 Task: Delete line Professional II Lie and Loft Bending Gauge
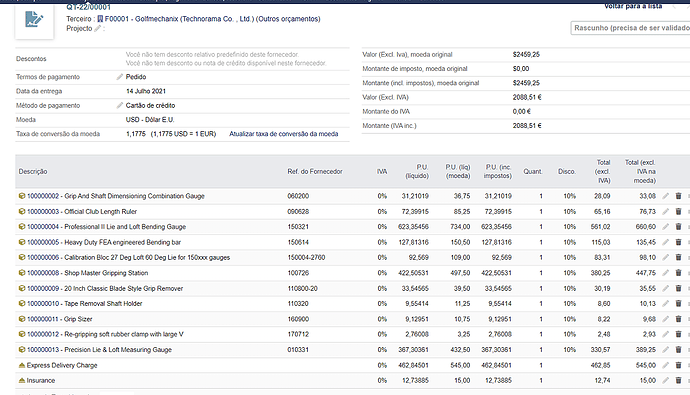[x=678, y=227]
